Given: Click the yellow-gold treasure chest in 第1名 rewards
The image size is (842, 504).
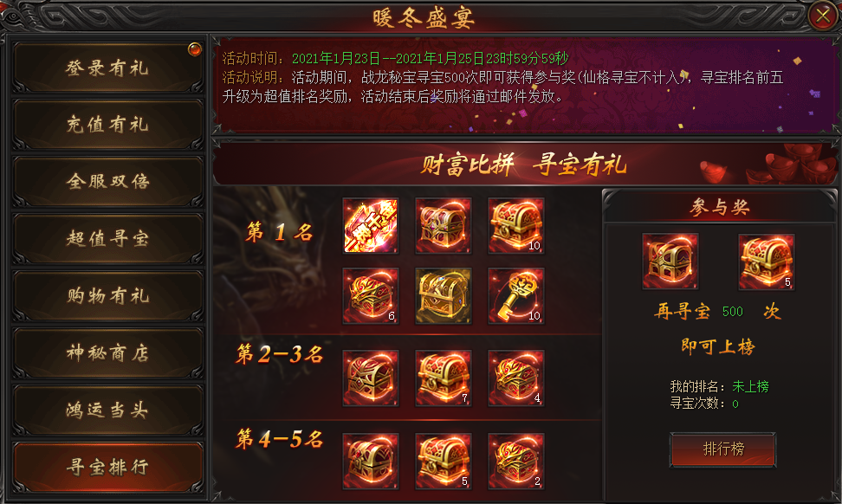Looking at the screenshot, I should point(443,296).
